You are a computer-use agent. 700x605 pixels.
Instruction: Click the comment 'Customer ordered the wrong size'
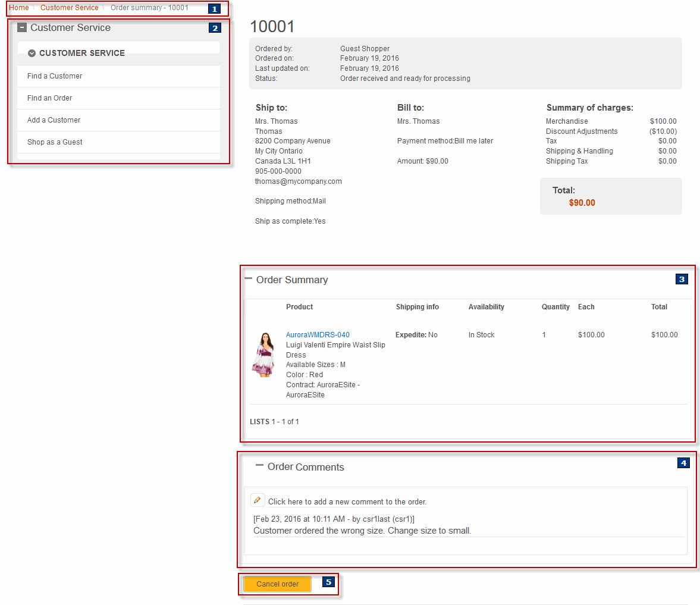click(362, 531)
